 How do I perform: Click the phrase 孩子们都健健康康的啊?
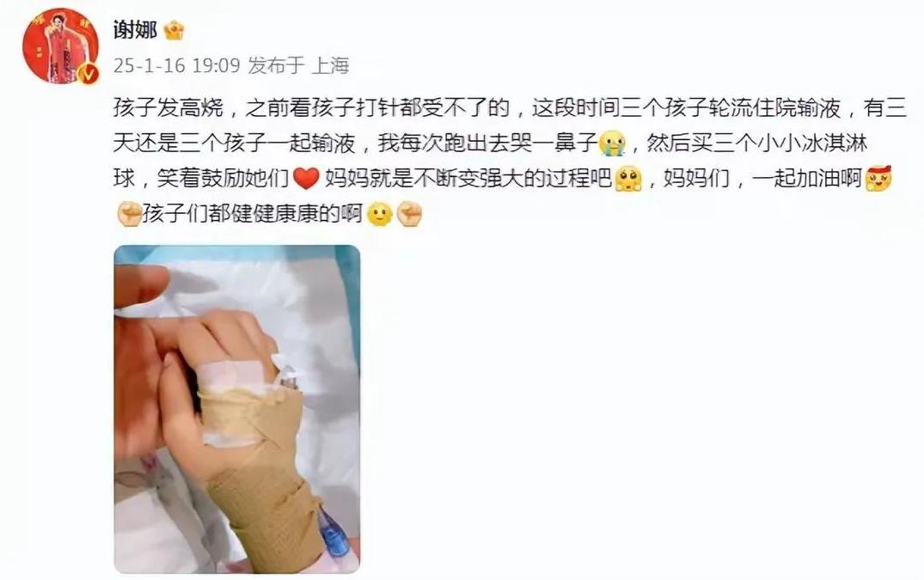[252, 214]
